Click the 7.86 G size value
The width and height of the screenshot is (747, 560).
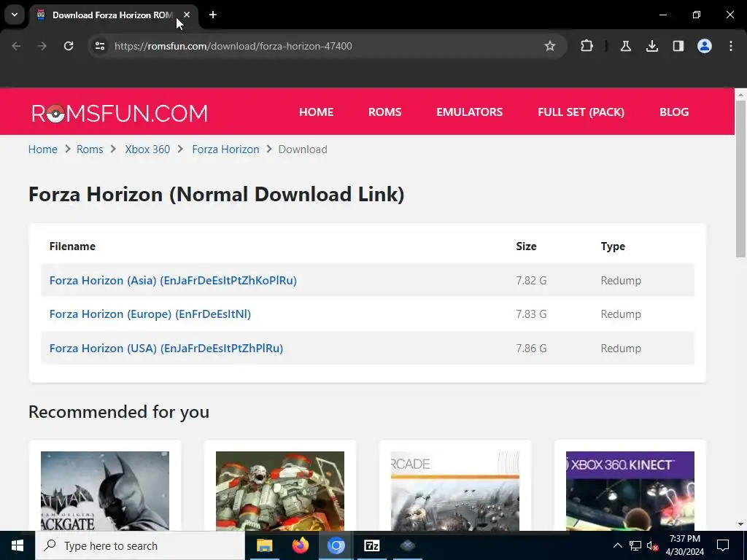pyautogui.click(x=531, y=348)
